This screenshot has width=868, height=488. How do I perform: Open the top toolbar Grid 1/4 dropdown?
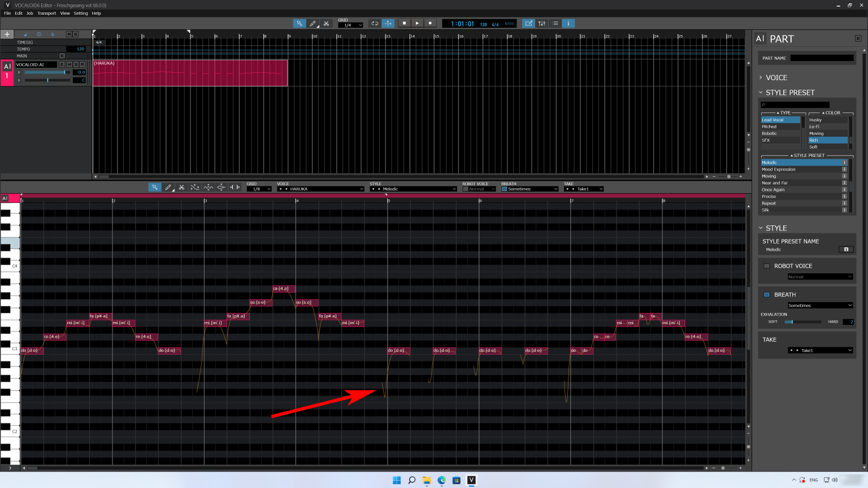click(350, 25)
